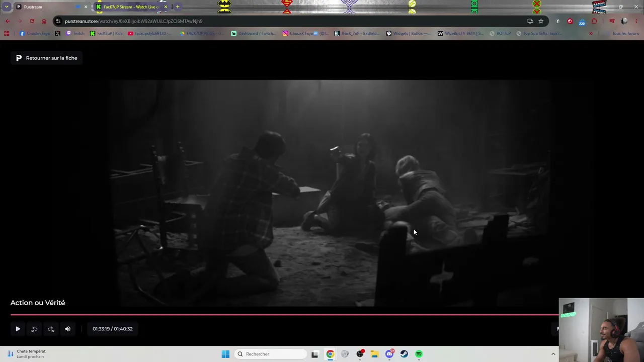644x362 pixels.
Task: Open the WizeBot.TV BETA bookmark
Action: [x=460, y=34]
